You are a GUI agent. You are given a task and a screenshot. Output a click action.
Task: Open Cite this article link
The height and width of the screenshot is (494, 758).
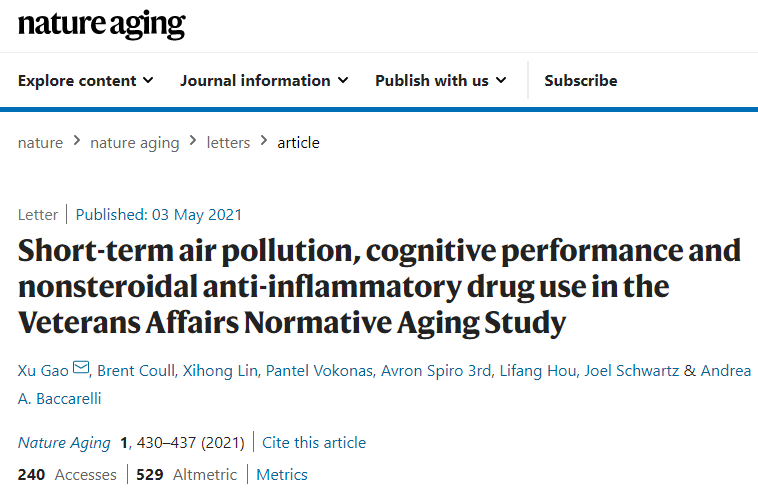pyautogui.click(x=314, y=443)
